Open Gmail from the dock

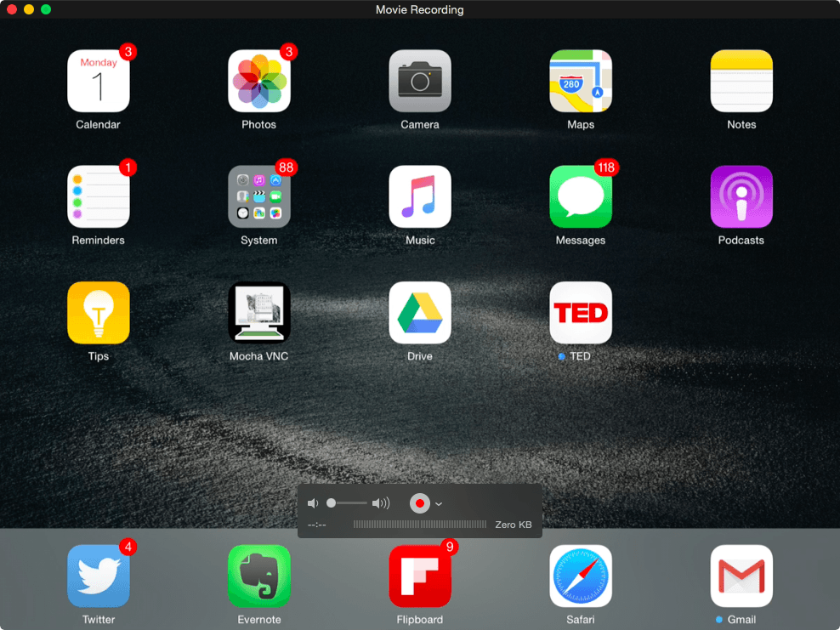click(x=741, y=576)
